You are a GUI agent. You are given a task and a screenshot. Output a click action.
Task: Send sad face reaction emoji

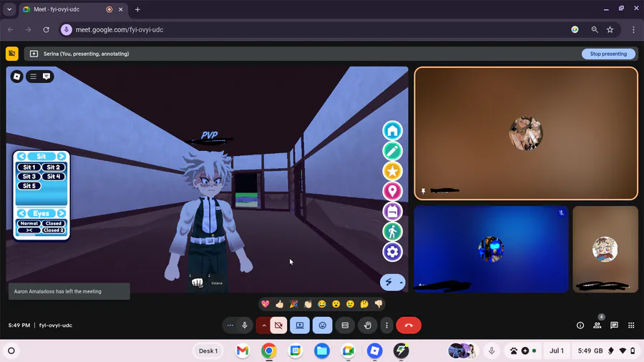(350, 304)
